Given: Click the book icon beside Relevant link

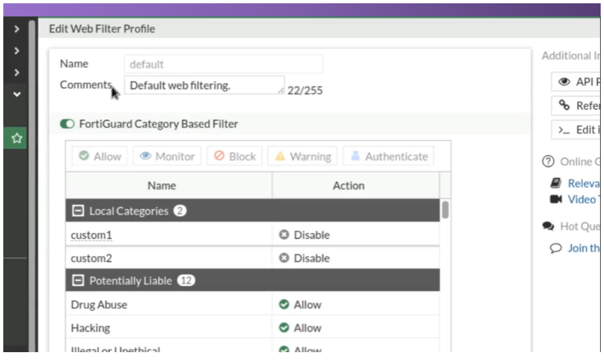Looking at the screenshot, I should coord(556,183).
